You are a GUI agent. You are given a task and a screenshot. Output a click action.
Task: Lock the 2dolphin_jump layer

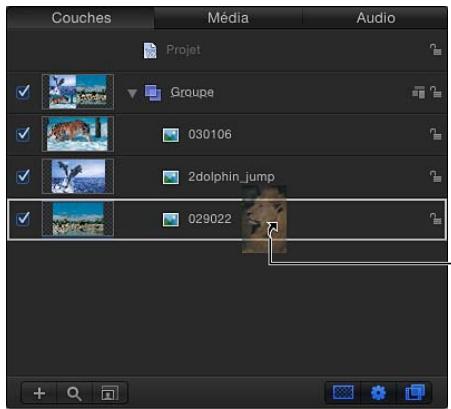435,176
